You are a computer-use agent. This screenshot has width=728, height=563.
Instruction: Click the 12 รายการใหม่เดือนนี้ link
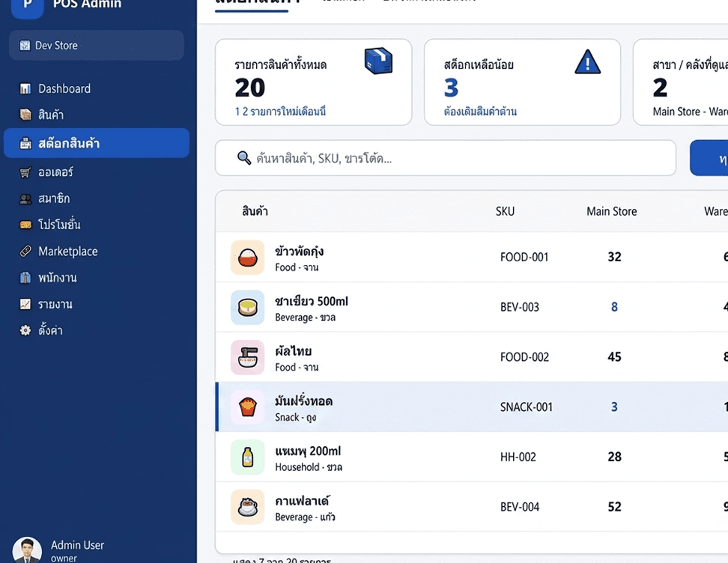[280, 112]
